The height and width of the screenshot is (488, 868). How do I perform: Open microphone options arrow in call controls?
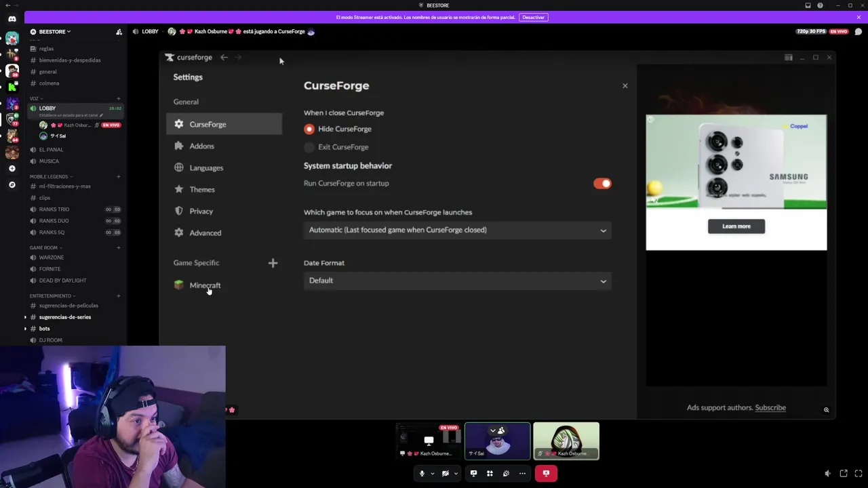[432, 473]
